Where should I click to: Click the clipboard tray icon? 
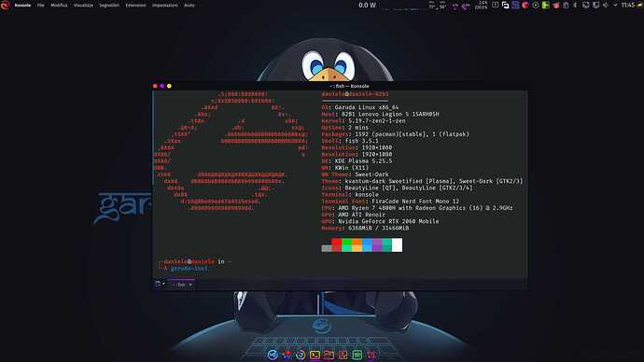566,6
